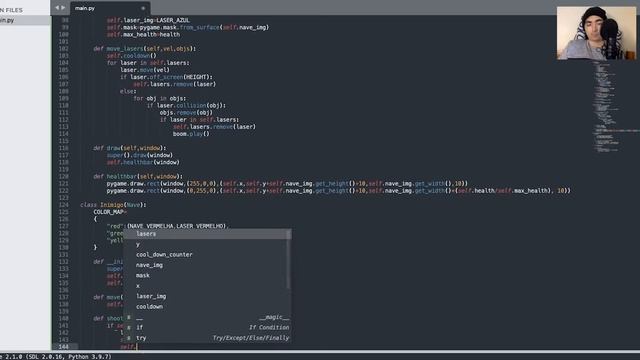
Task: Click 'self.max_health=health' on line 100
Action: point(143,35)
